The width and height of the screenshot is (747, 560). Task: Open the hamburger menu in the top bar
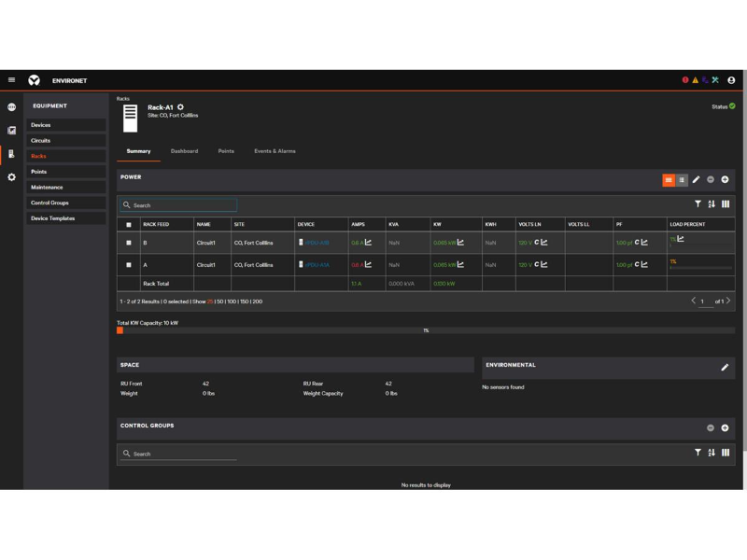pyautogui.click(x=11, y=80)
